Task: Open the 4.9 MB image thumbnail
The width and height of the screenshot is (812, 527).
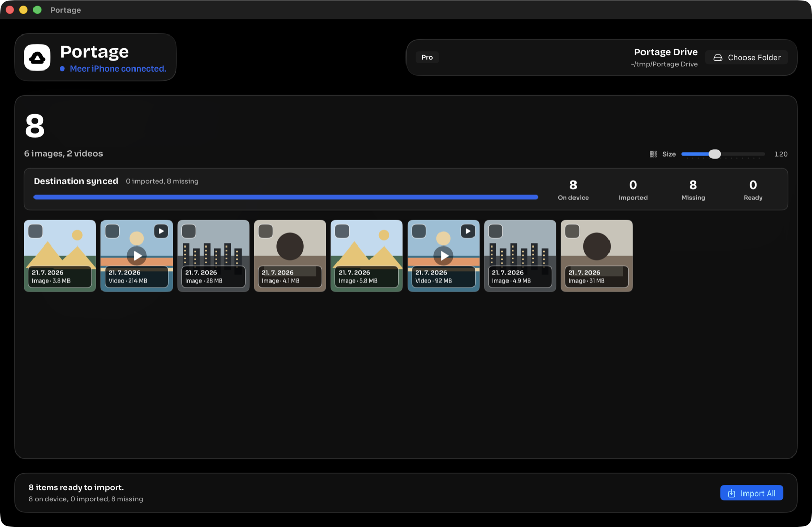Action: pos(520,256)
